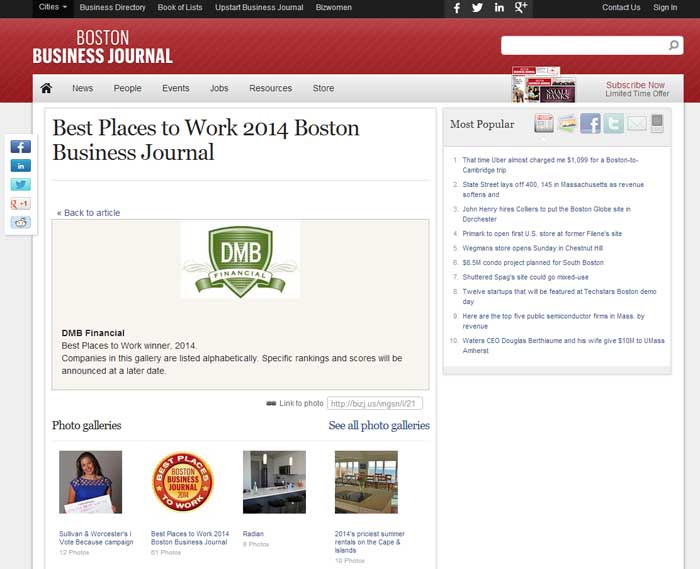Click the Google +1 sidebar button

click(21, 204)
